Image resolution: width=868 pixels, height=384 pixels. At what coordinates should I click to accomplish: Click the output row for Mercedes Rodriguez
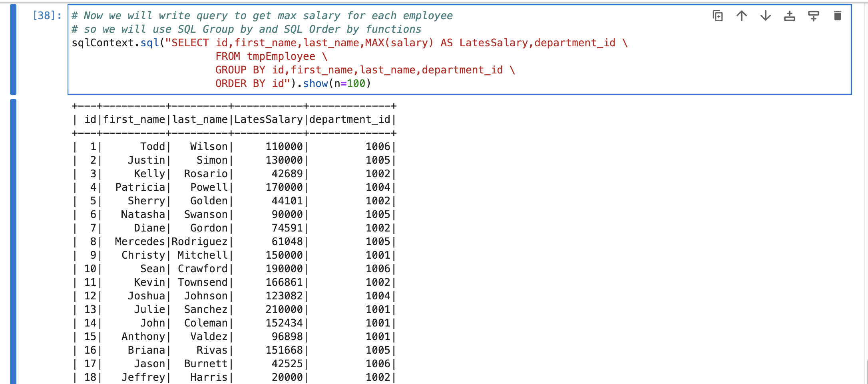click(x=234, y=242)
